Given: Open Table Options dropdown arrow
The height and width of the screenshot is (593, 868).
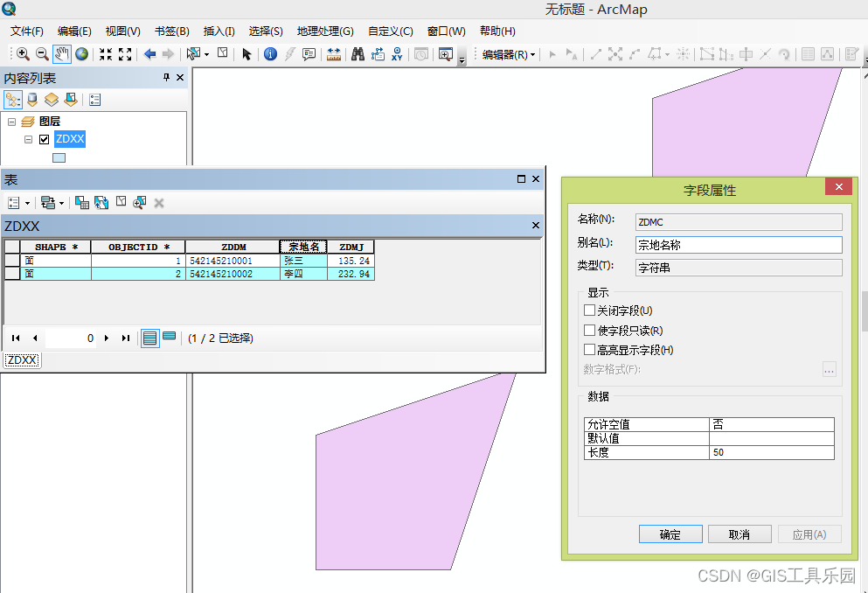Looking at the screenshot, I should coord(27,203).
